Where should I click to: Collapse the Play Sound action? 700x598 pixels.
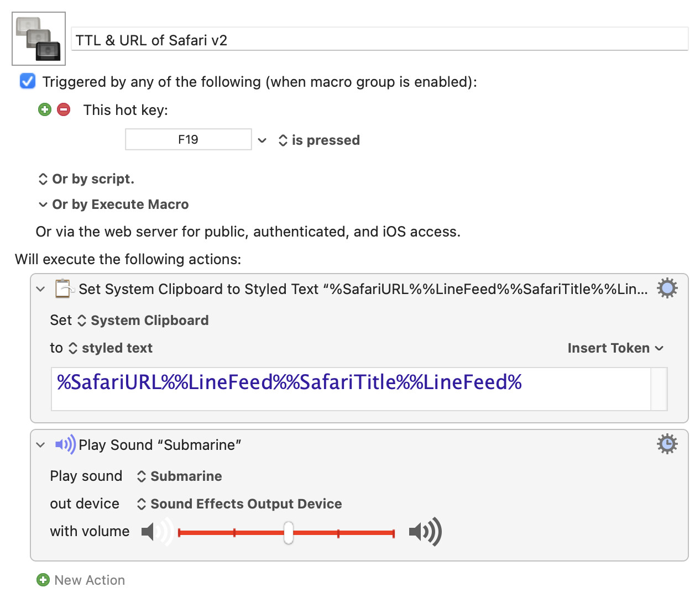click(40, 445)
